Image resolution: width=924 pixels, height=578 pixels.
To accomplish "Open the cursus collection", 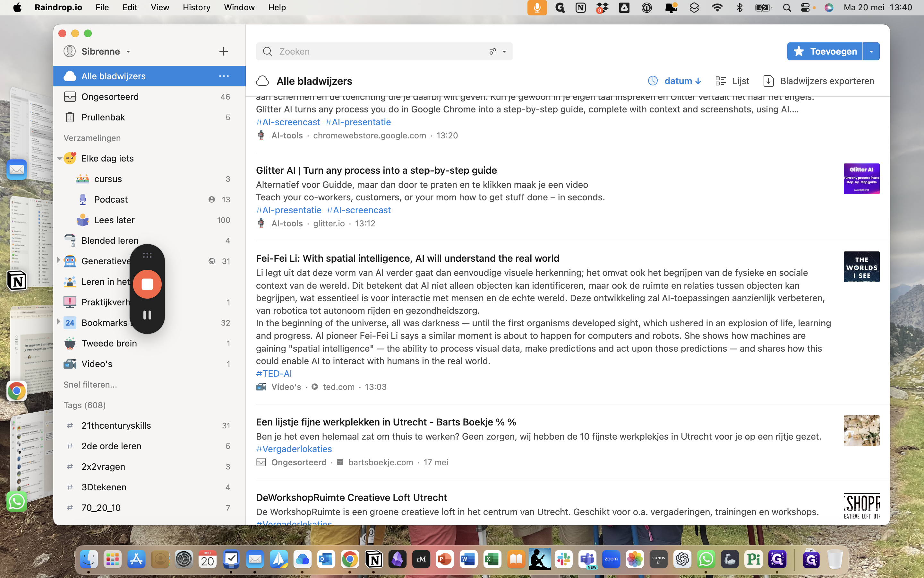I will [x=149, y=179].
